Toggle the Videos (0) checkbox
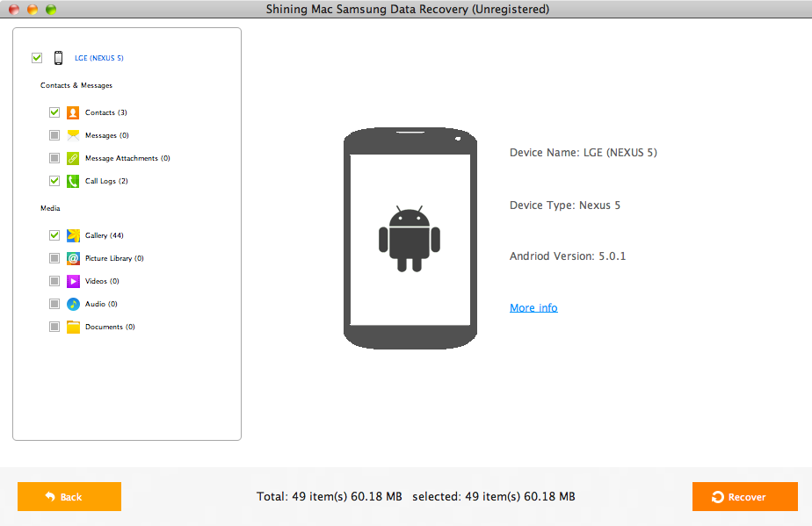 click(x=54, y=281)
